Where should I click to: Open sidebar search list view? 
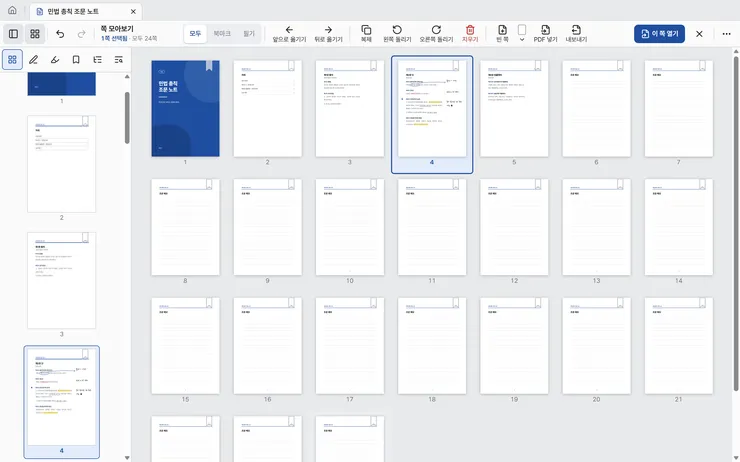click(x=118, y=59)
